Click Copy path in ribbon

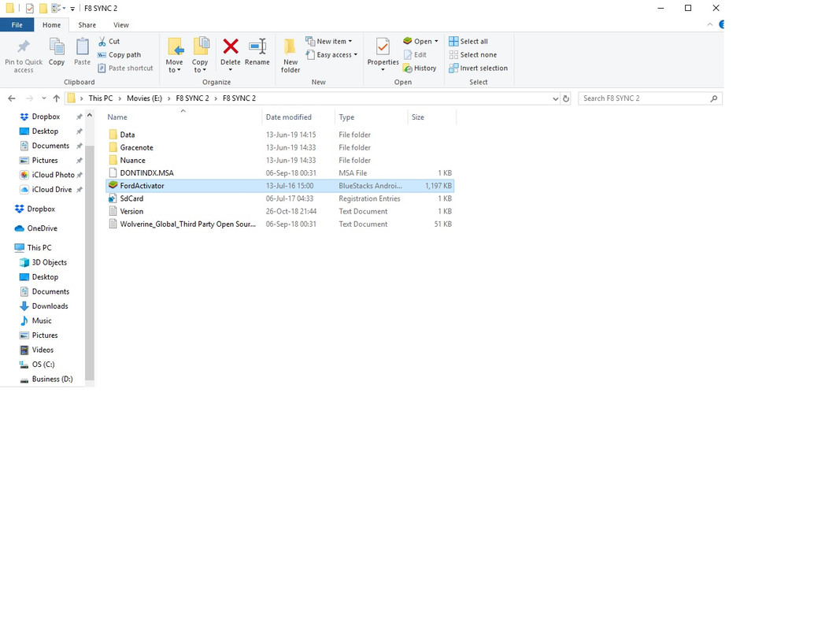(x=119, y=54)
